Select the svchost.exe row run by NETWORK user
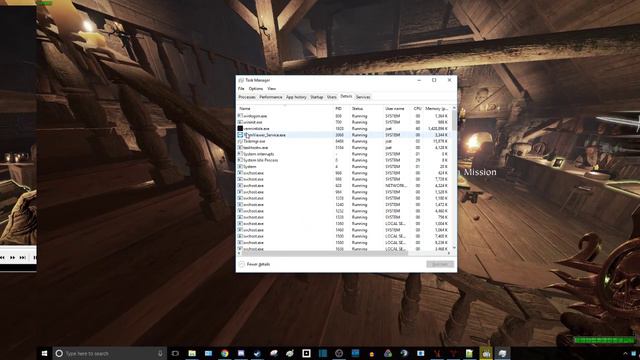The width and height of the screenshot is (640, 360). point(344,185)
